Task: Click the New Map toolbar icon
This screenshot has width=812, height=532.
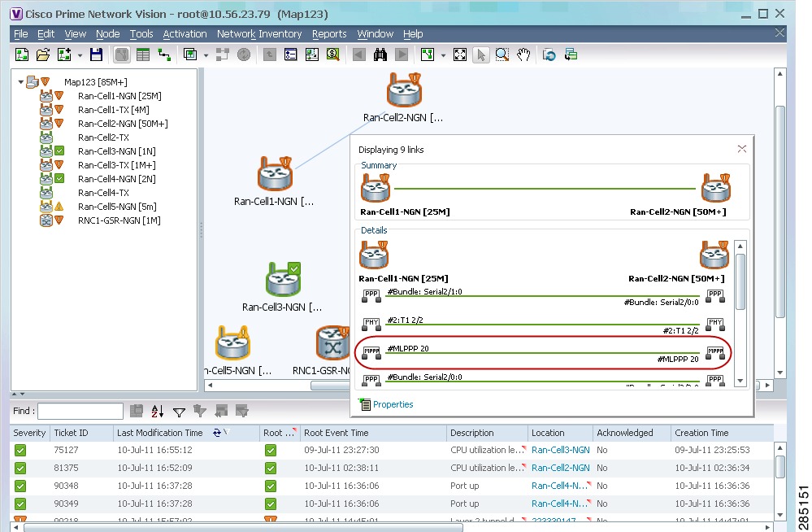Action: tap(22, 55)
